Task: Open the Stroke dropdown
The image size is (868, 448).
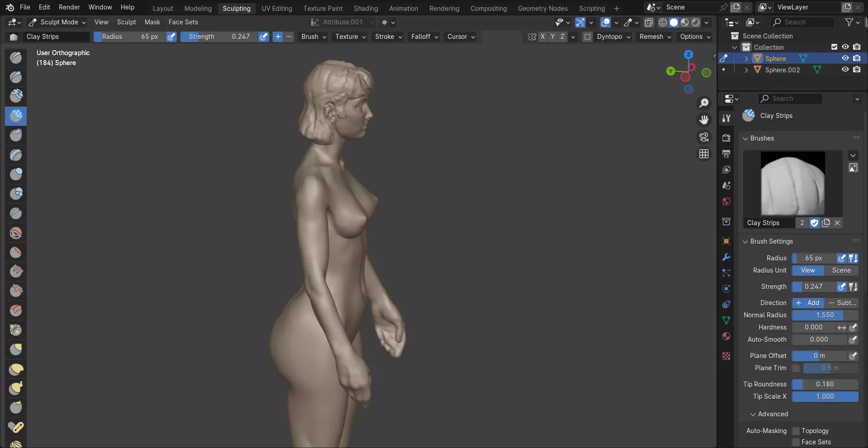Action: tap(388, 37)
